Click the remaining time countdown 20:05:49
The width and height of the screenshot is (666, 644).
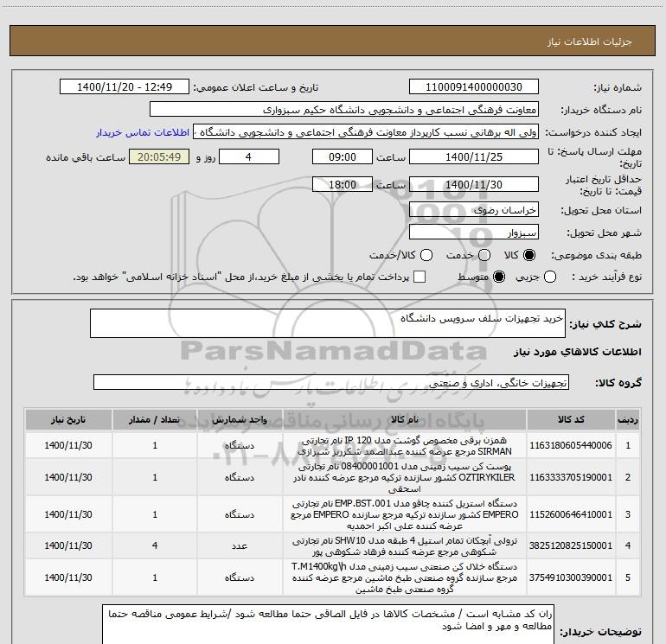coord(159,156)
